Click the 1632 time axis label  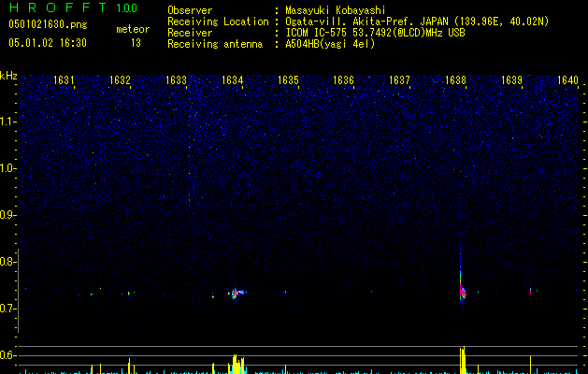click(120, 80)
